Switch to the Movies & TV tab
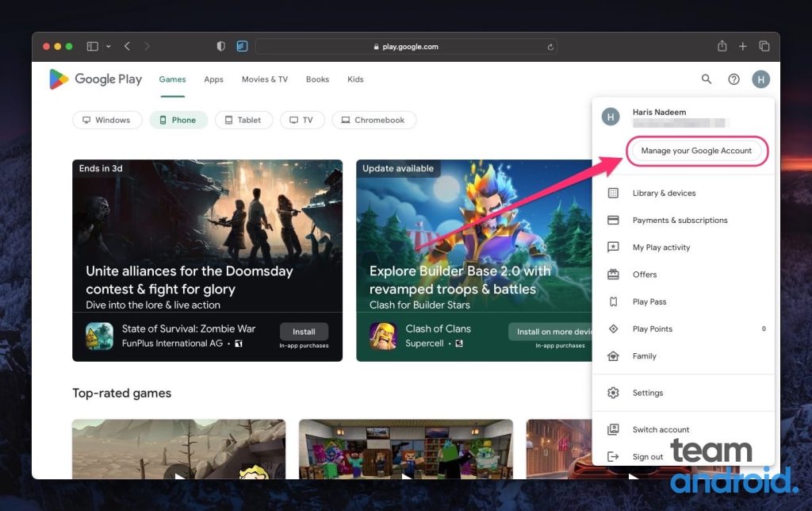Screen dimensions: 812x511 [x=264, y=79]
